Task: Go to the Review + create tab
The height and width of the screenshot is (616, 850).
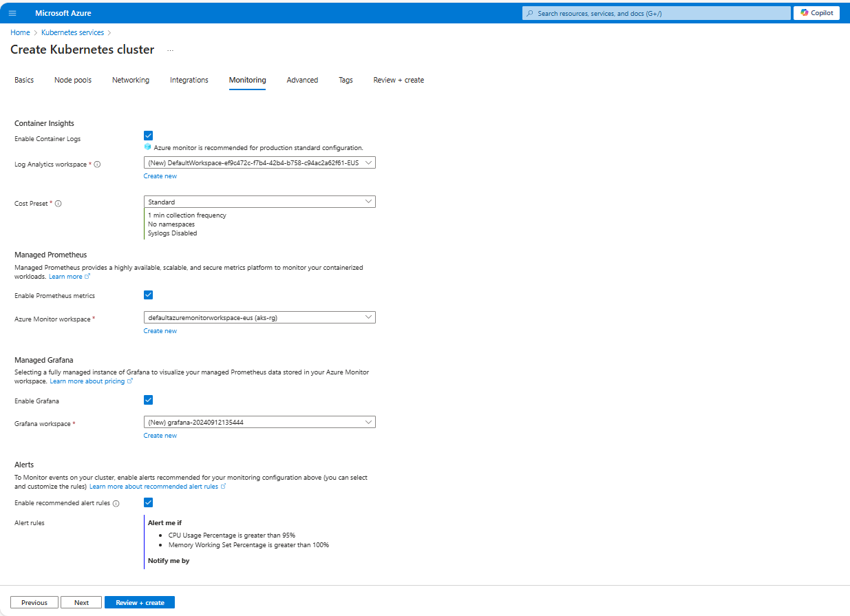Action: click(x=399, y=80)
